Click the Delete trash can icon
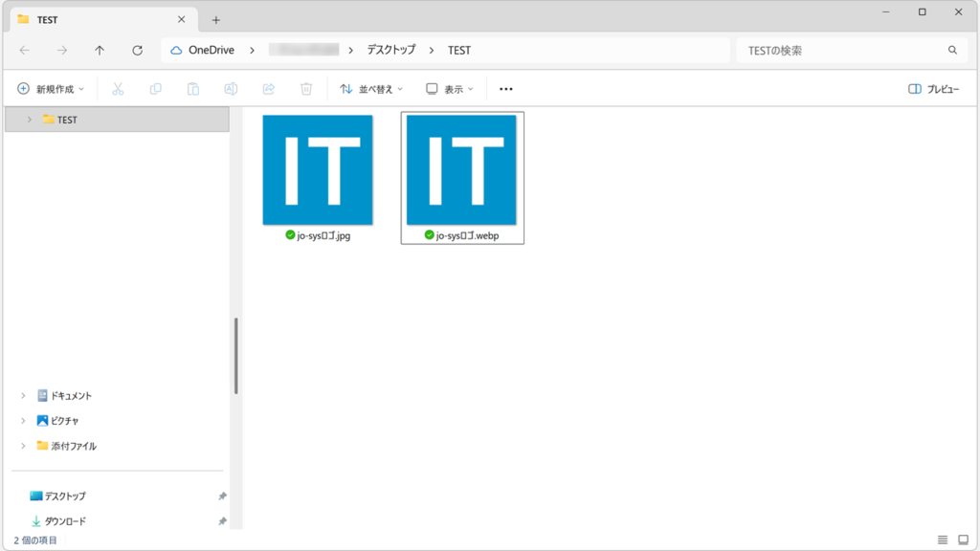The height and width of the screenshot is (551, 980). pyautogui.click(x=306, y=89)
